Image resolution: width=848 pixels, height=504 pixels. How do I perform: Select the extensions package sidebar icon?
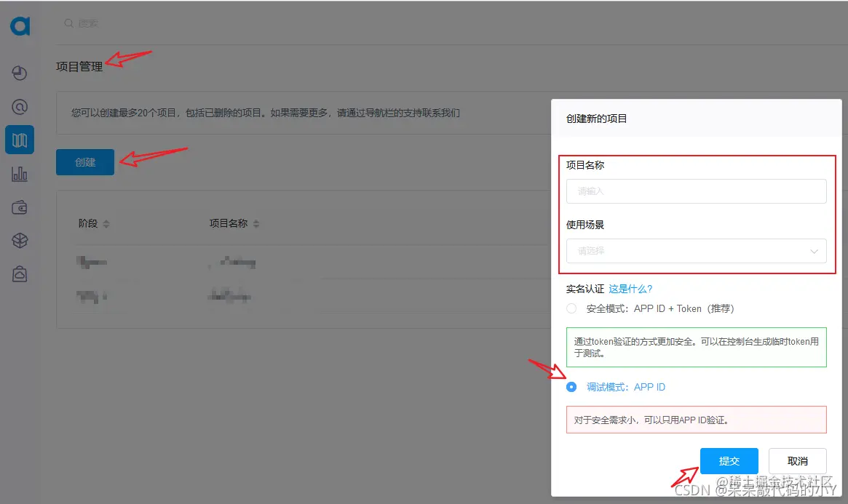pos(20,240)
